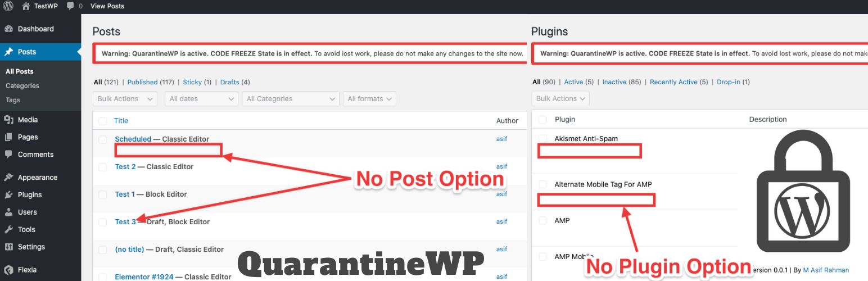Open the Appearance menu label
Image resolution: width=868 pixels, height=281 pixels.
[38, 178]
